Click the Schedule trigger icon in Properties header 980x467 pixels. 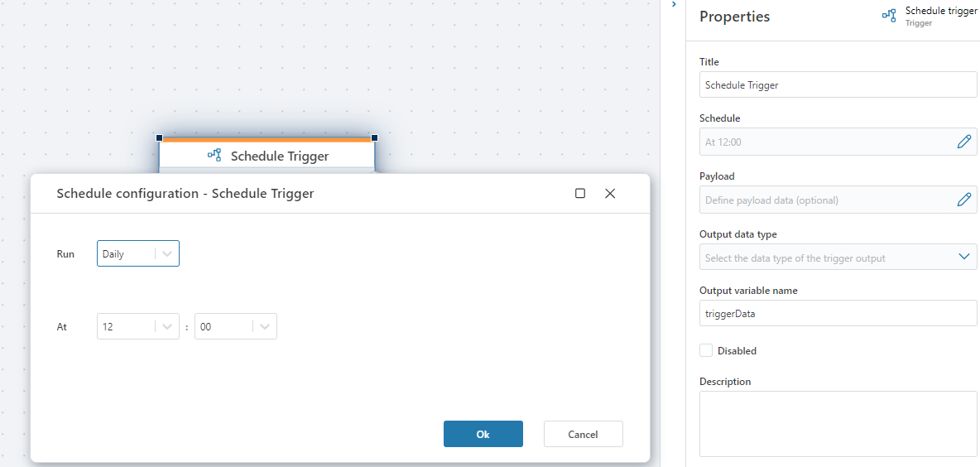tap(889, 16)
